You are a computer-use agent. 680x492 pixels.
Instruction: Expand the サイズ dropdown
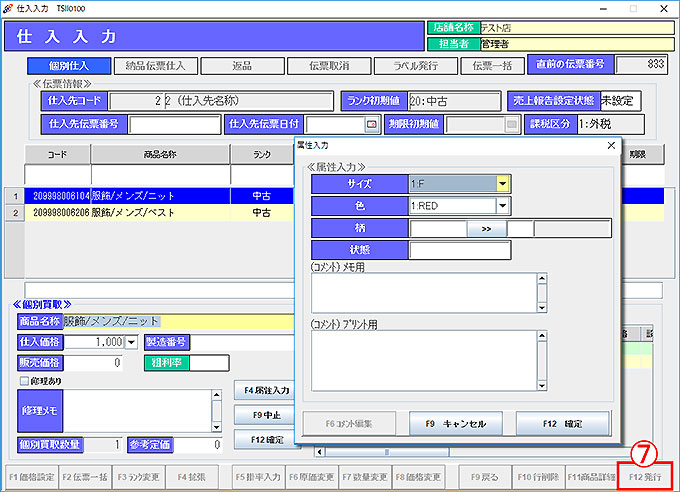[503, 184]
